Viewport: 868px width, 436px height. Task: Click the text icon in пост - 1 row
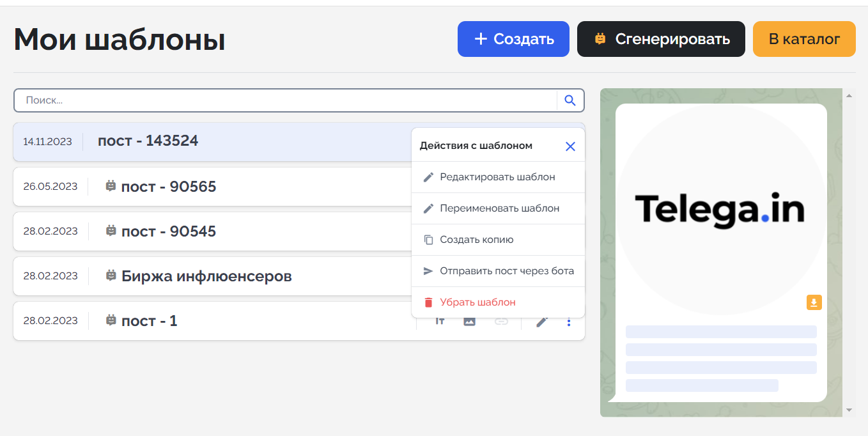440,321
